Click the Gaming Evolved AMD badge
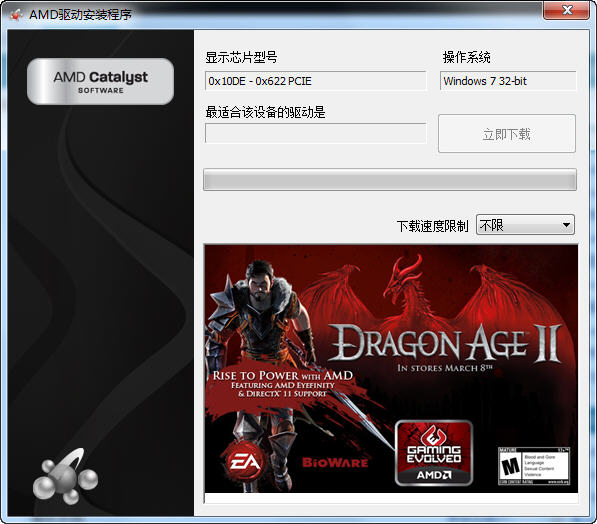 click(434, 453)
